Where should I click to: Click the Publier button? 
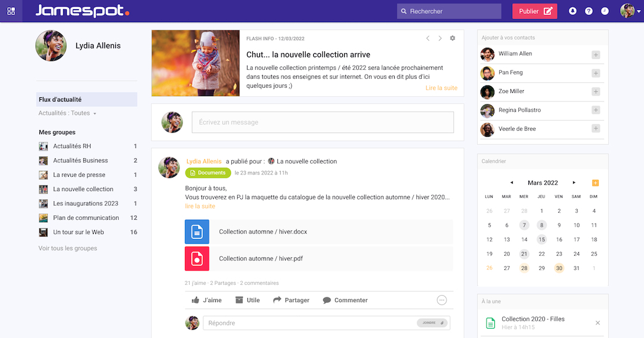[534, 11]
